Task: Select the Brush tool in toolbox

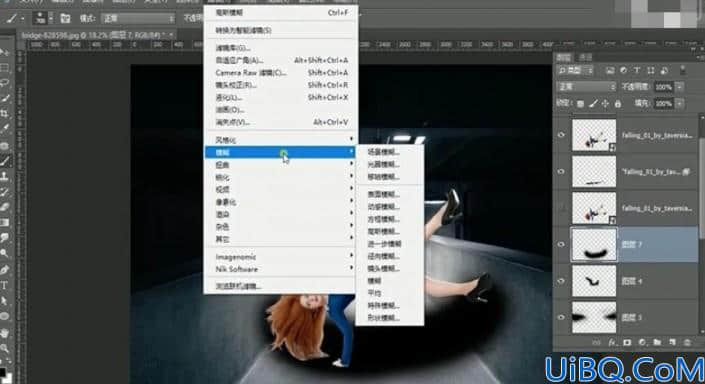Action: point(4,161)
